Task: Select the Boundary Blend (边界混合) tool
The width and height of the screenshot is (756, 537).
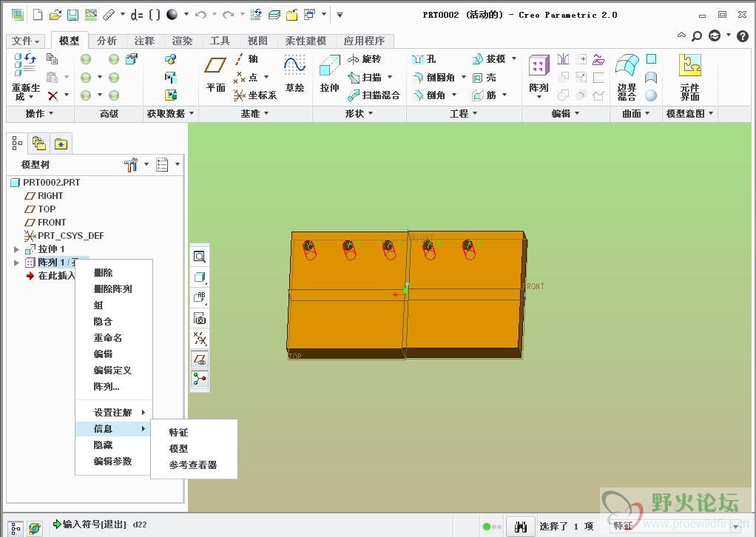Action: point(627,77)
